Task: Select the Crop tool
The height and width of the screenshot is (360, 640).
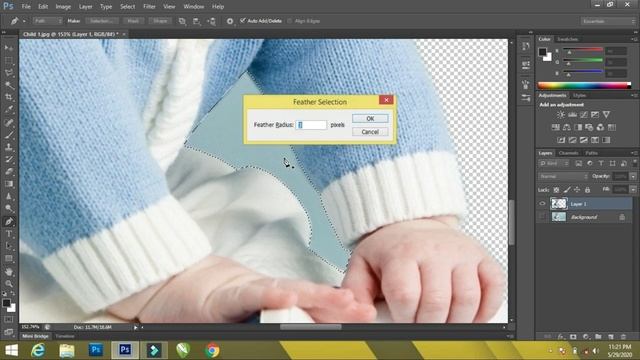Action: (9, 97)
